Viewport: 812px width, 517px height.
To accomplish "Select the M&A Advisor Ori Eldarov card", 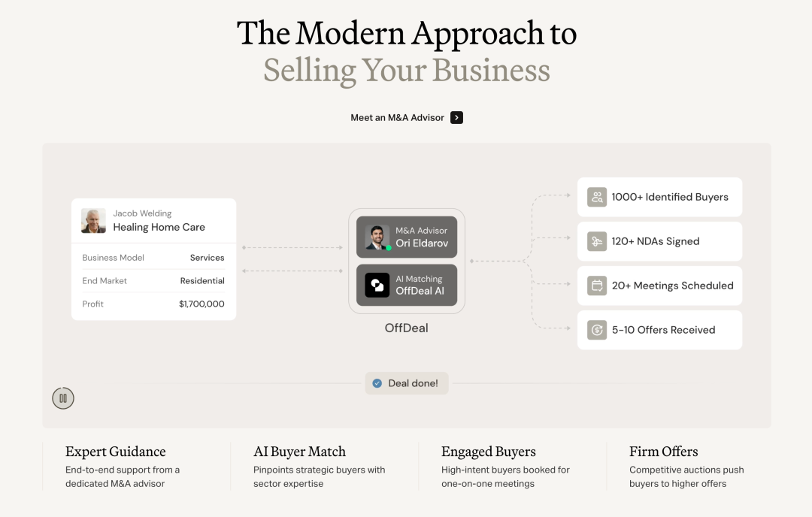I will pyautogui.click(x=407, y=237).
